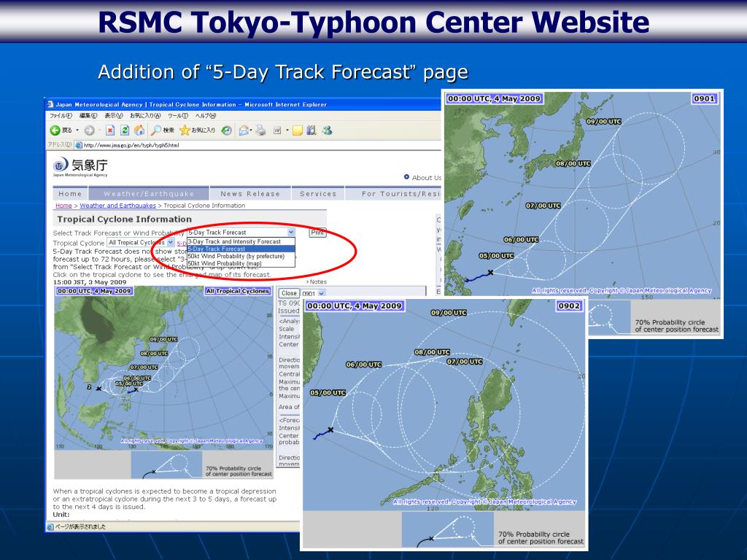The width and height of the screenshot is (747, 560).
Task: Click the yellow Discuss note icon
Action: click(x=298, y=130)
